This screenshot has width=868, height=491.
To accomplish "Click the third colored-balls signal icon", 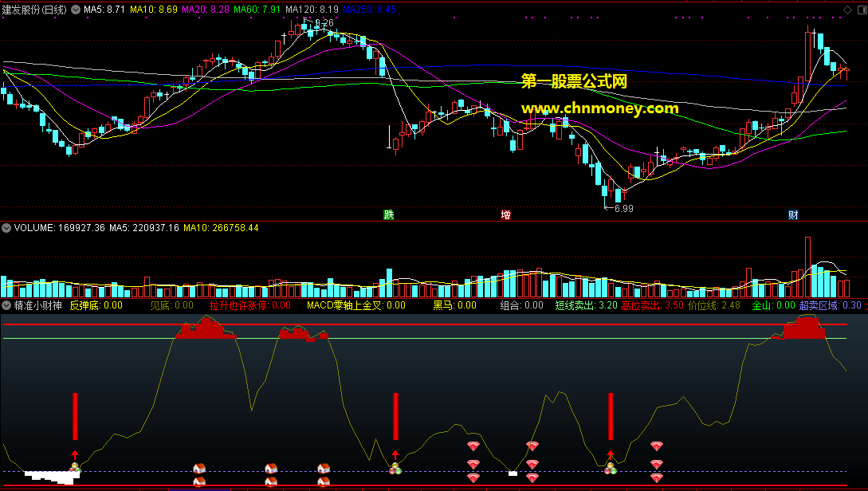I will [x=611, y=469].
